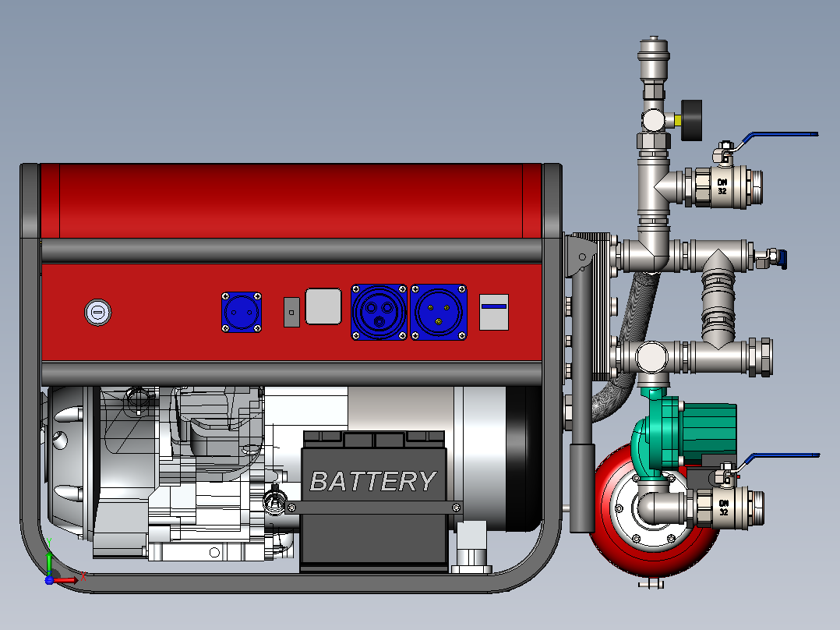Image resolution: width=840 pixels, height=630 pixels.
Task: Pick the key ignition switch on the panel
Action: pos(98,312)
